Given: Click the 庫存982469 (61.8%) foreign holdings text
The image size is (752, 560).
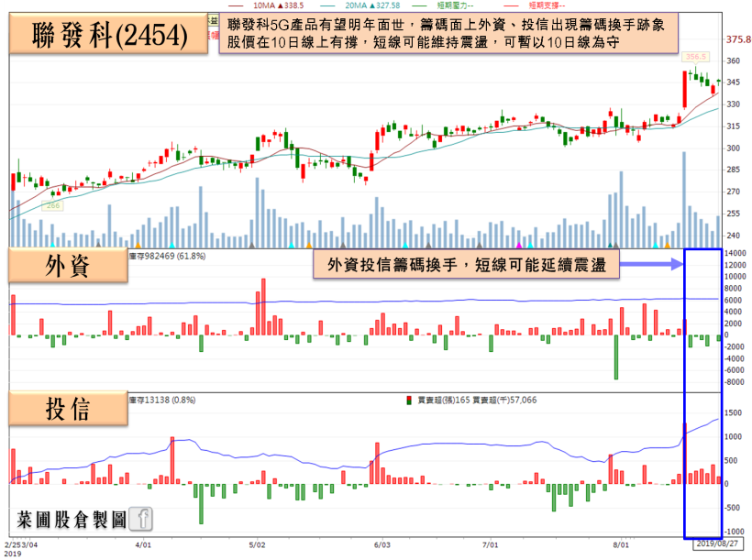Looking at the screenshot, I should pyautogui.click(x=168, y=256).
